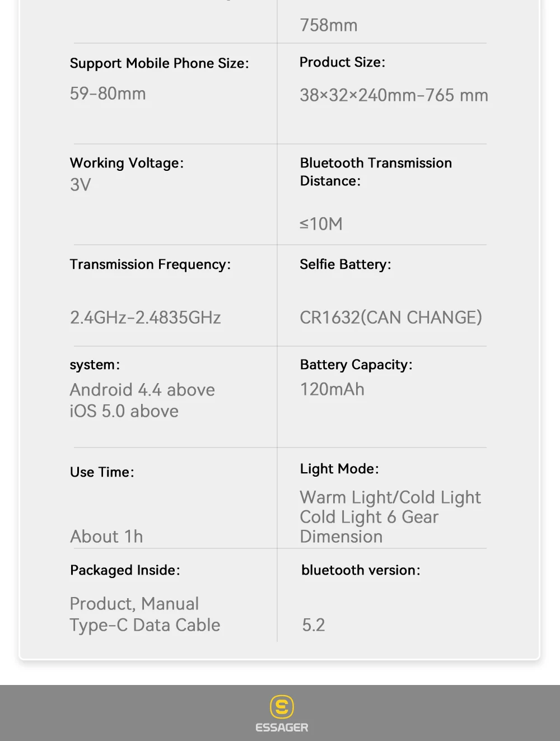Select the Transmission Frequency label
The width and height of the screenshot is (560, 741).
coord(150,264)
